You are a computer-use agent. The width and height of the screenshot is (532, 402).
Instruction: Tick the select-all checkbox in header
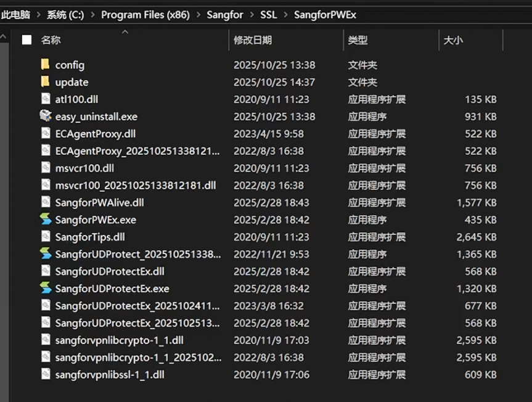[x=27, y=40]
